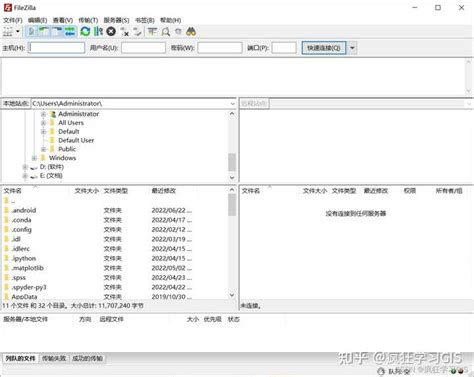Viewport: 474px width, 377px height.
Task: Toggle local directory tree display
Action: coord(44,32)
